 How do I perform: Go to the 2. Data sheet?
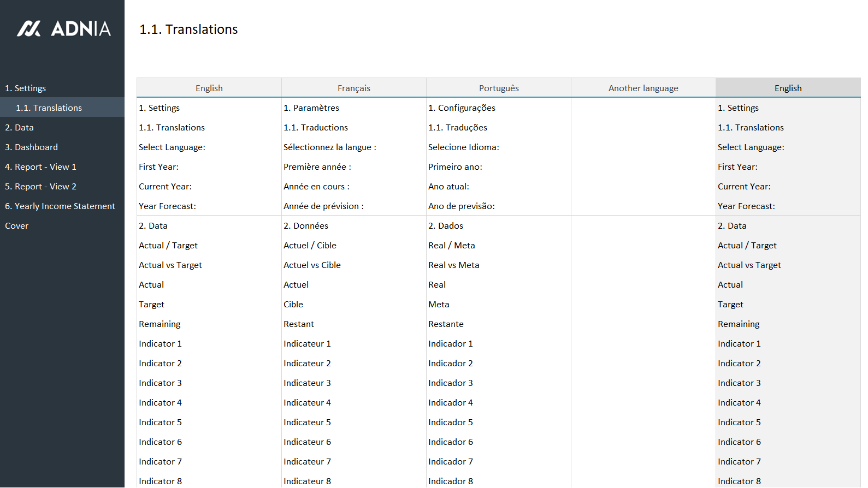click(x=20, y=128)
